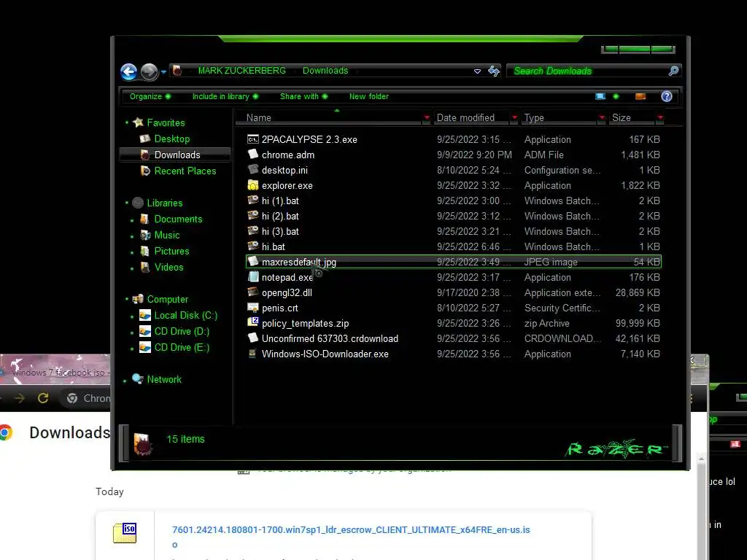Click the desktop.ini file icon
This screenshot has height=560, width=747.
point(253,169)
